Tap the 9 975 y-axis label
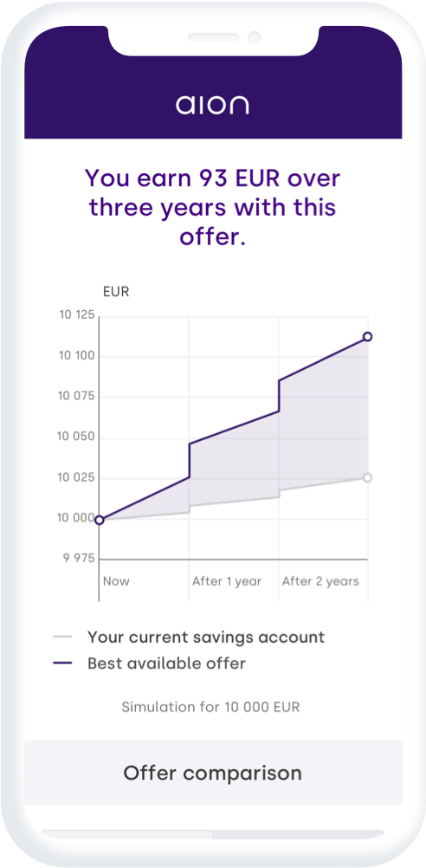426x868 pixels. (x=81, y=558)
